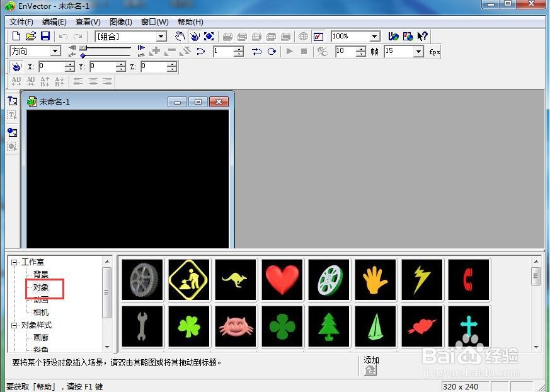Open the 方向 property dropdown
This screenshot has height=392, width=550.
[55, 52]
